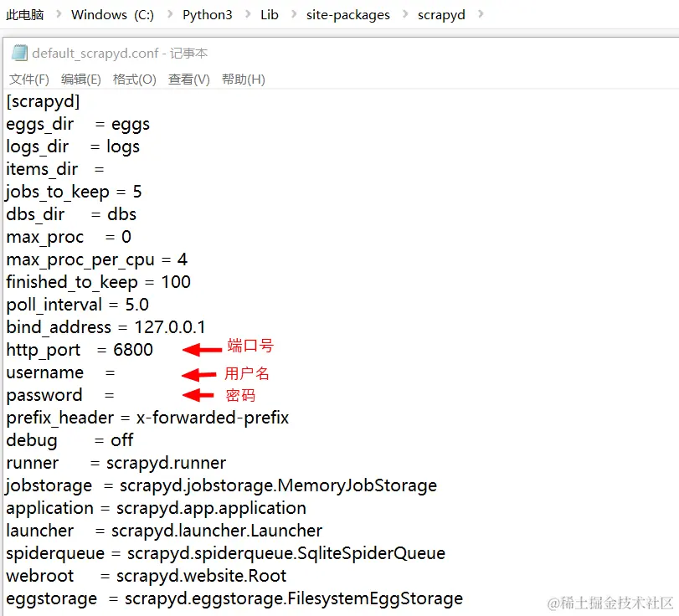The height and width of the screenshot is (616, 679).
Task: Click the webroot = scrapyd.website.Root line
Action: (x=147, y=576)
